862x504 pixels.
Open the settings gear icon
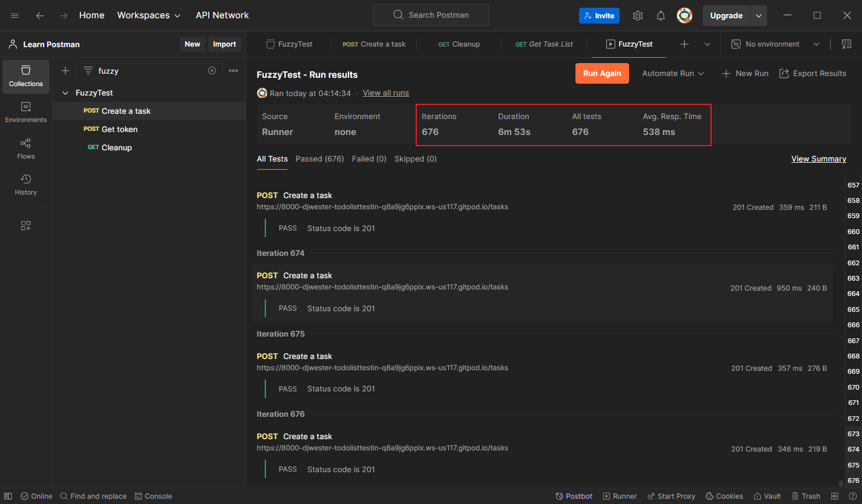637,16
